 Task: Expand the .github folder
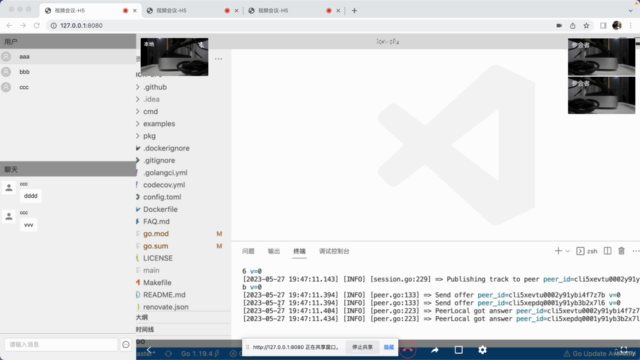pyautogui.click(x=155, y=87)
